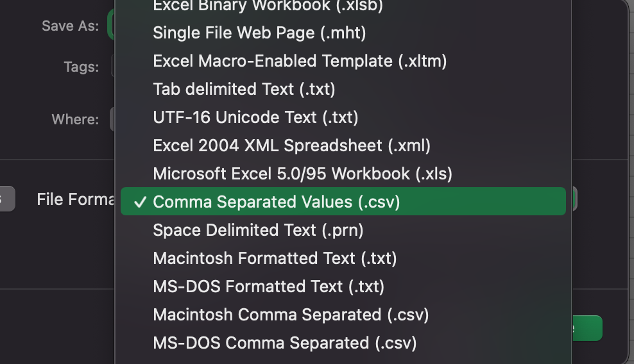Select Excel Binary Workbook (.xlsb) format
The height and width of the screenshot is (364, 634).
point(268,6)
